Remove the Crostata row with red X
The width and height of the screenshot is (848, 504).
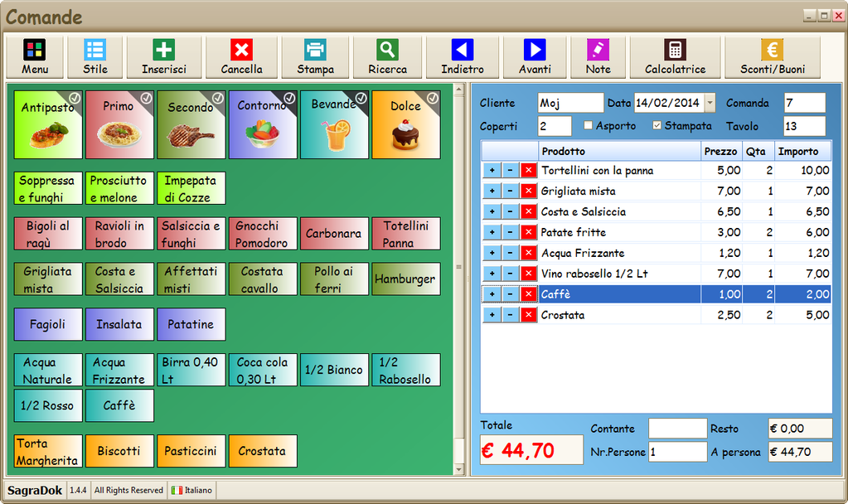(x=528, y=315)
